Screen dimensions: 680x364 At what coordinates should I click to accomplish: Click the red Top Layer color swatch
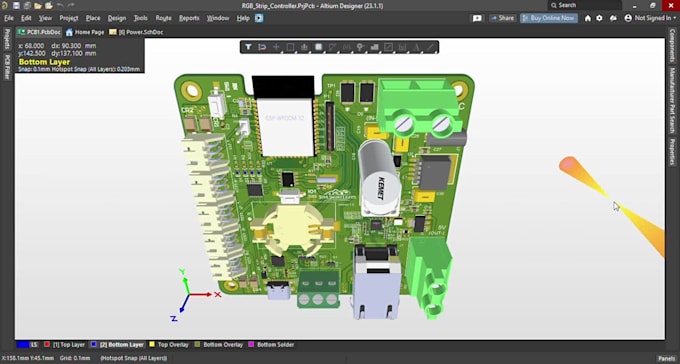click(47, 345)
